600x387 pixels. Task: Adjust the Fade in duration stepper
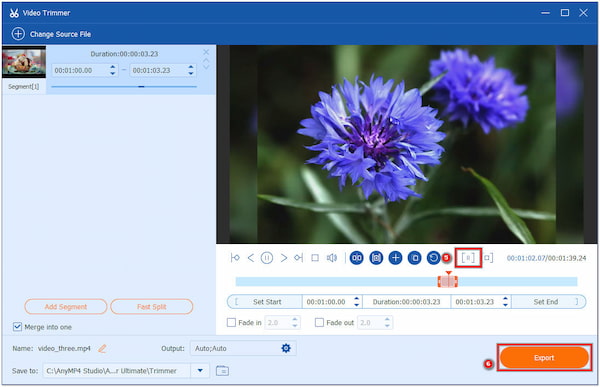[x=295, y=322]
